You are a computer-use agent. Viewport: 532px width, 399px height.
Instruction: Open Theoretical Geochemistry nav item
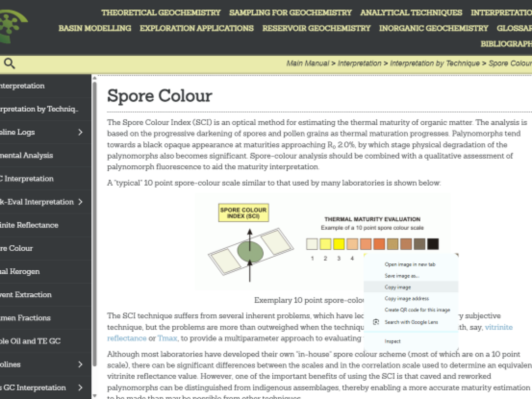click(x=161, y=13)
